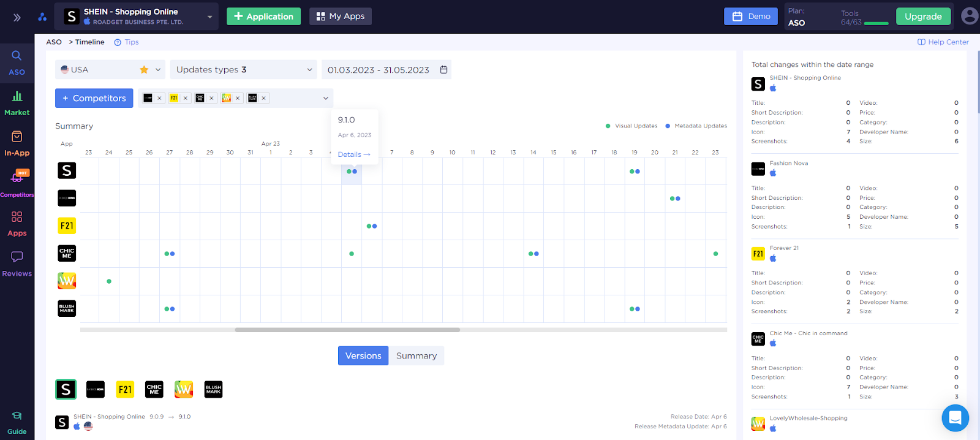The width and height of the screenshot is (980, 440).
Task: Select F21 thumbnail below the Versions tab
Action: click(x=125, y=389)
